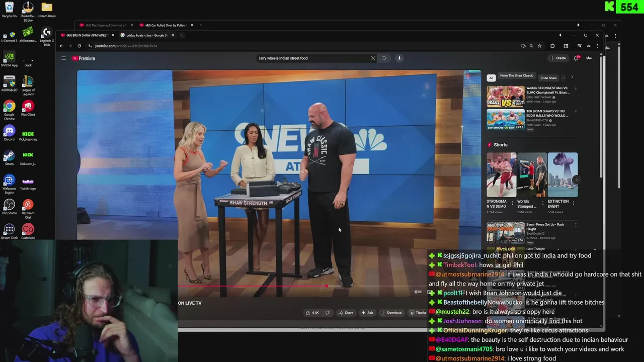This screenshot has height=362, width=644.
Task: Open YouTube notifications bell
Action: click(x=577, y=58)
